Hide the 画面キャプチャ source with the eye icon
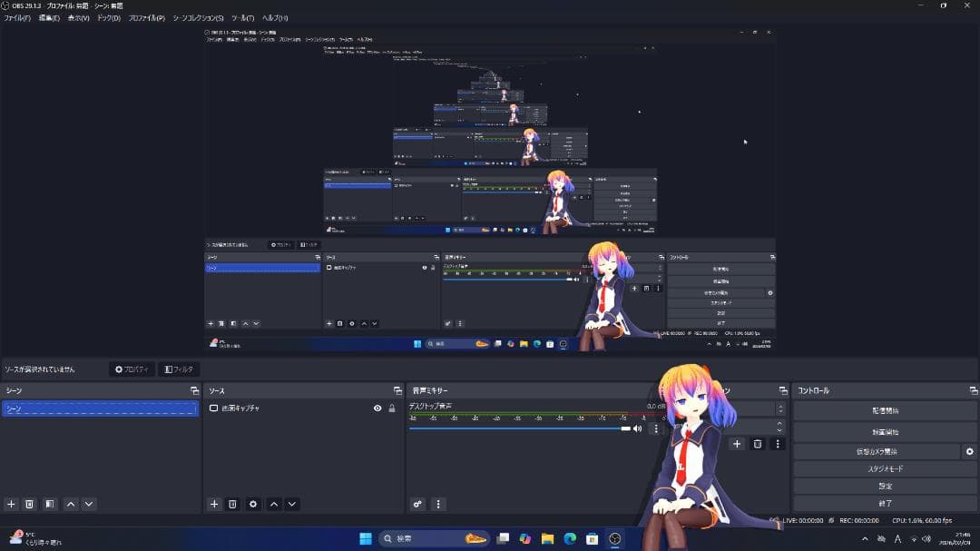Viewport: 980px width, 551px height. pos(377,408)
